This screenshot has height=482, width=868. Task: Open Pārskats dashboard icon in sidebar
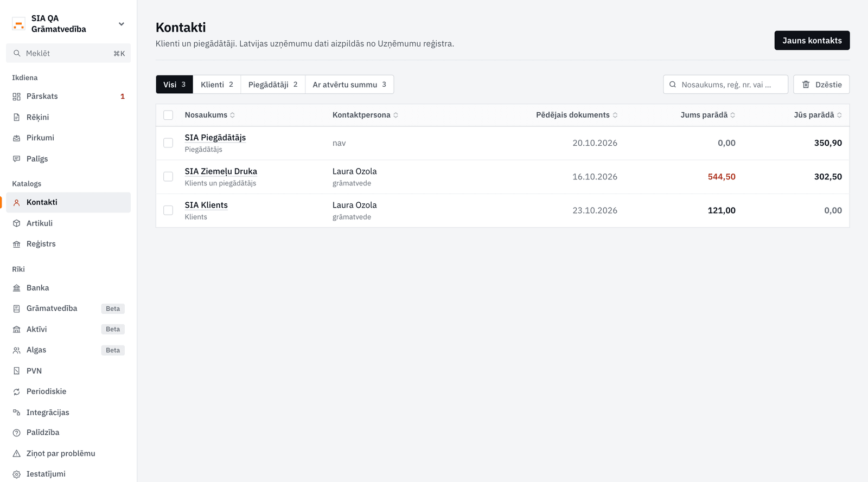(17, 97)
